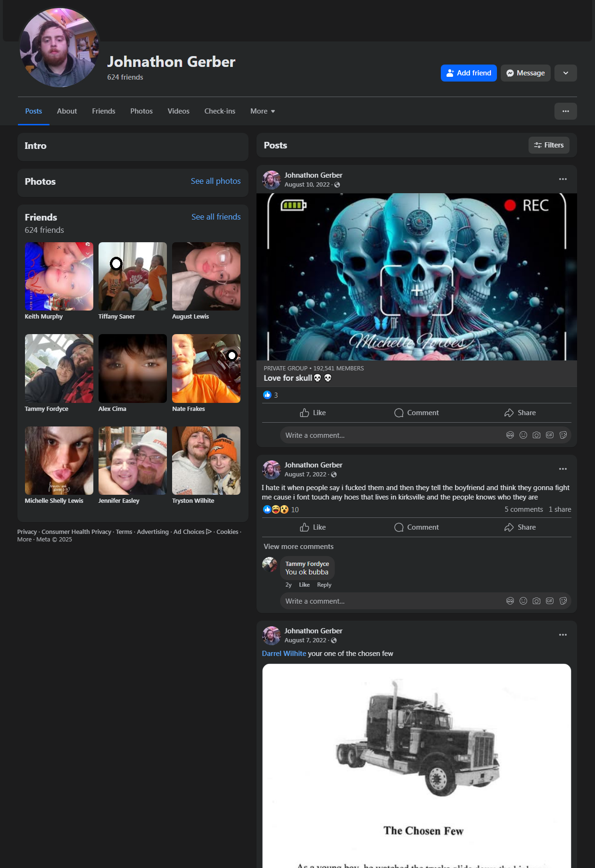Add sticker to skull post comment
The image size is (595, 868).
[x=563, y=435]
